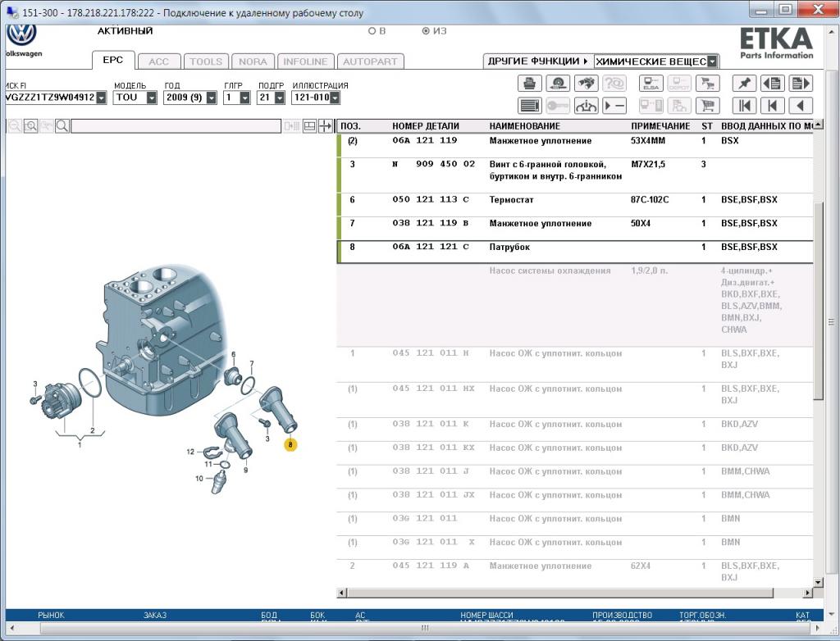Open the ПОДГР dropdown showing 21

[279, 98]
